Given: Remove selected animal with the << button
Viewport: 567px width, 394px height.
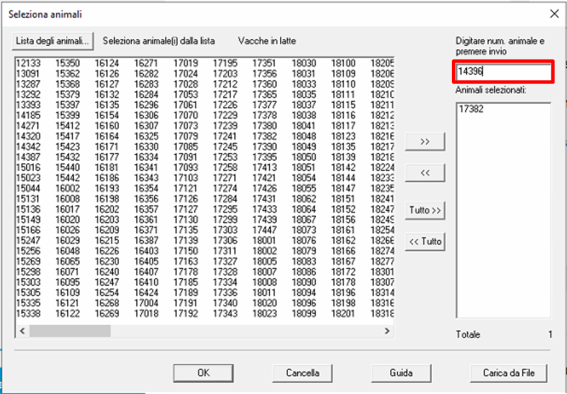Looking at the screenshot, I should [x=425, y=173].
